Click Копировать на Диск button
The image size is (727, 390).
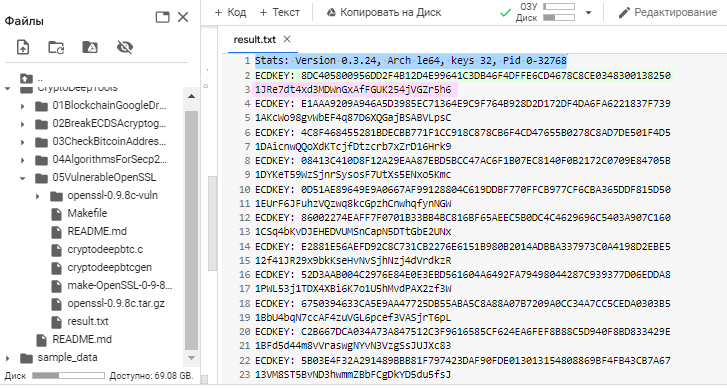pos(384,13)
